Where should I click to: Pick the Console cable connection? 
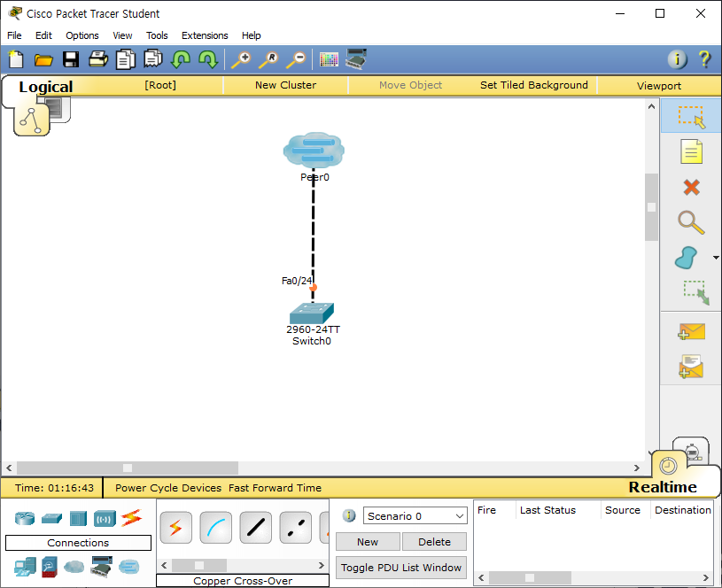click(x=216, y=527)
